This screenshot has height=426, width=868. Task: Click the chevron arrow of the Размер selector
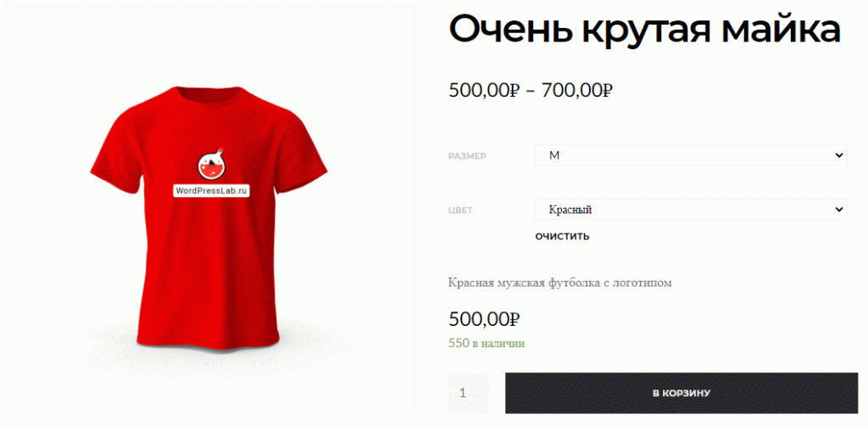(x=838, y=155)
